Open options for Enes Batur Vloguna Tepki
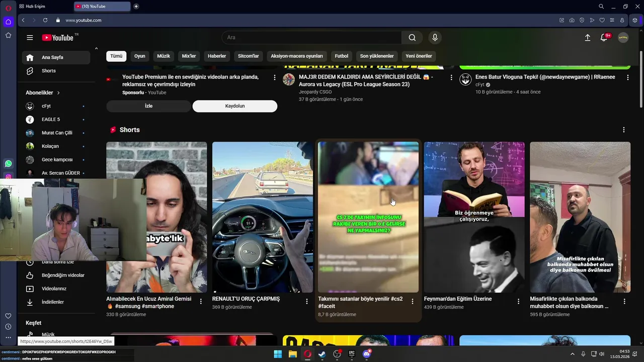 (x=627, y=77)
